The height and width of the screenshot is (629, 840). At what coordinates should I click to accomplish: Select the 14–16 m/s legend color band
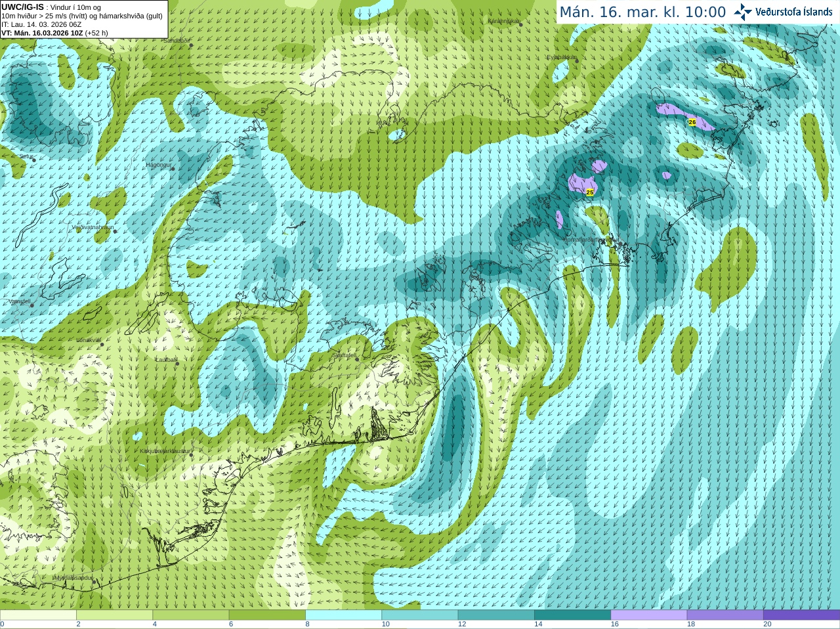573,615
